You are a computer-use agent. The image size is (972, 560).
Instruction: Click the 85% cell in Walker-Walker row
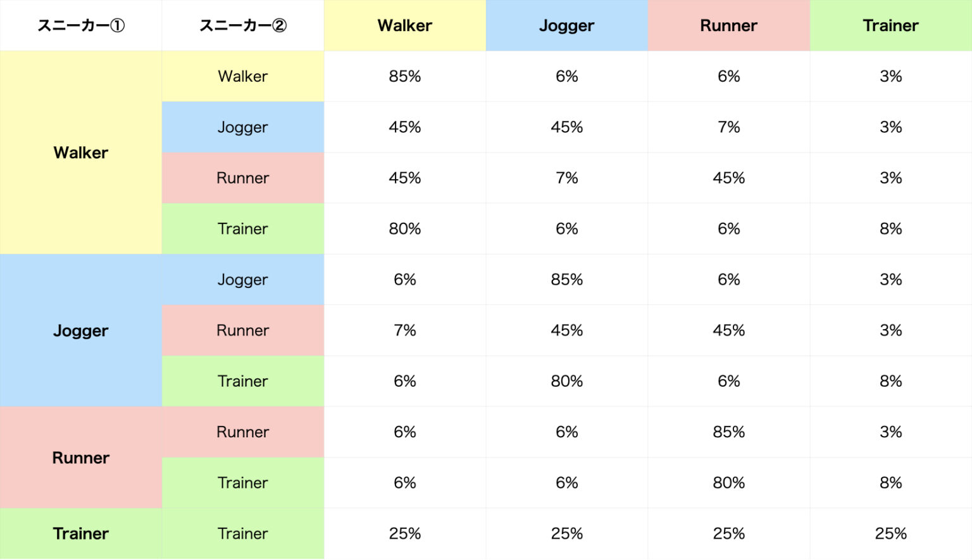pos(404,76)
